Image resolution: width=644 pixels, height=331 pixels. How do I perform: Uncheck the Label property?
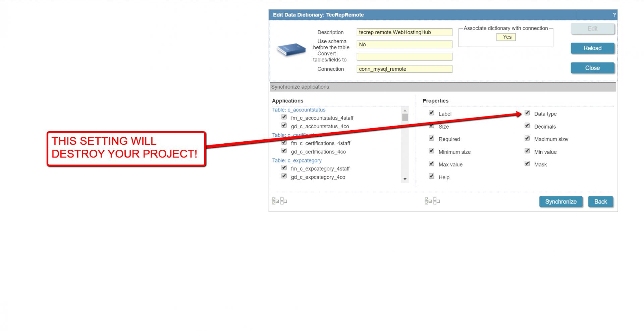tap(432, 113)
